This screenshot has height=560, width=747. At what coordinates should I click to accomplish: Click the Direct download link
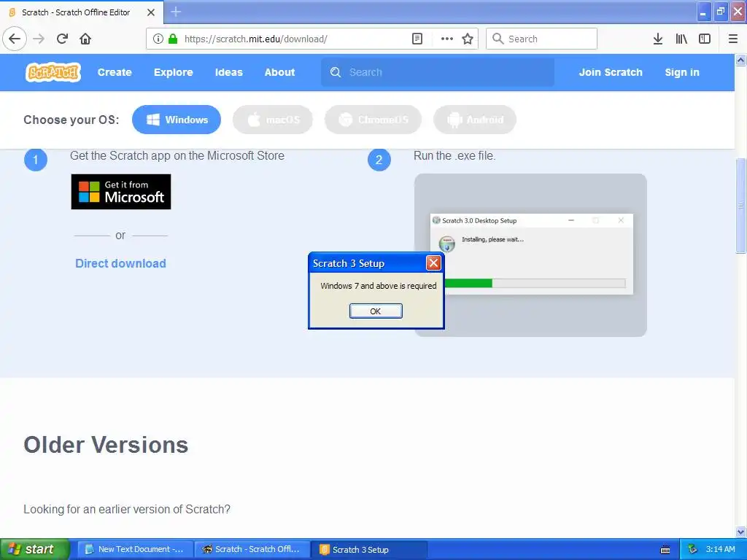120,263
